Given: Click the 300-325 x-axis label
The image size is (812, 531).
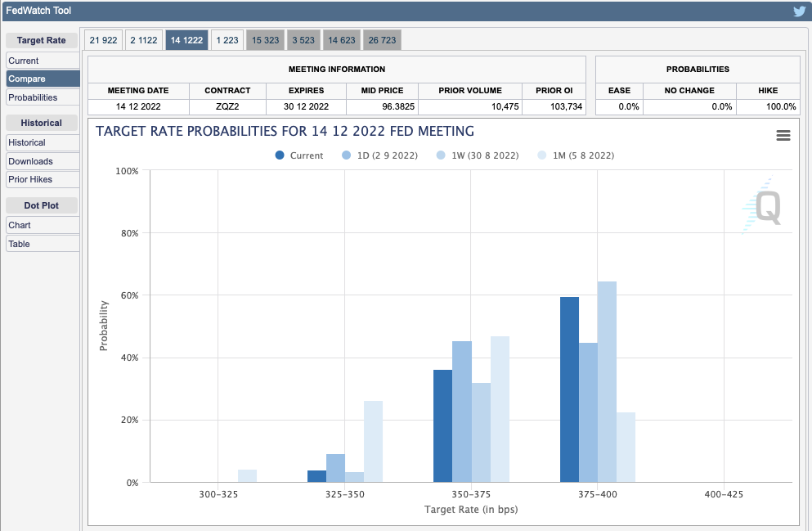Looking at the screenshot, I should tap(218, 494).
